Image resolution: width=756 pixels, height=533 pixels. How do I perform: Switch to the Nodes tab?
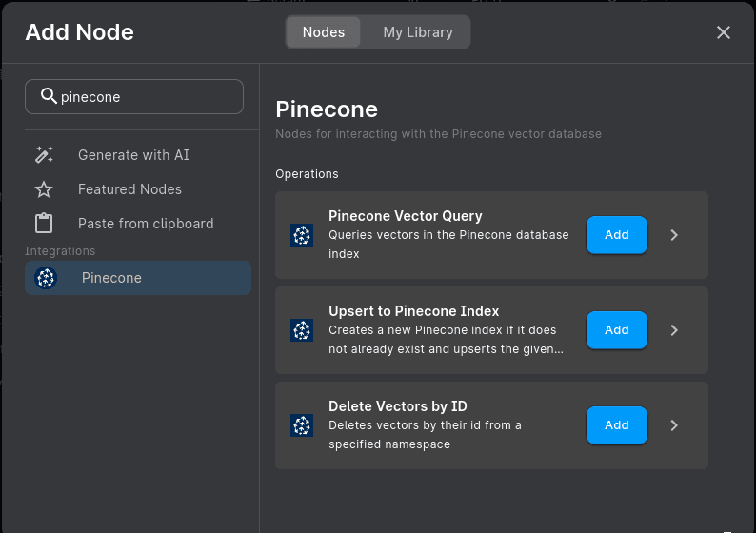point(324,32)
